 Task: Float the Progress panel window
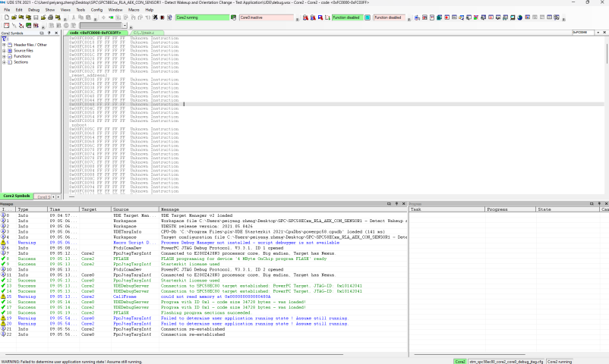pyautogui.click(x=592, y=204)
